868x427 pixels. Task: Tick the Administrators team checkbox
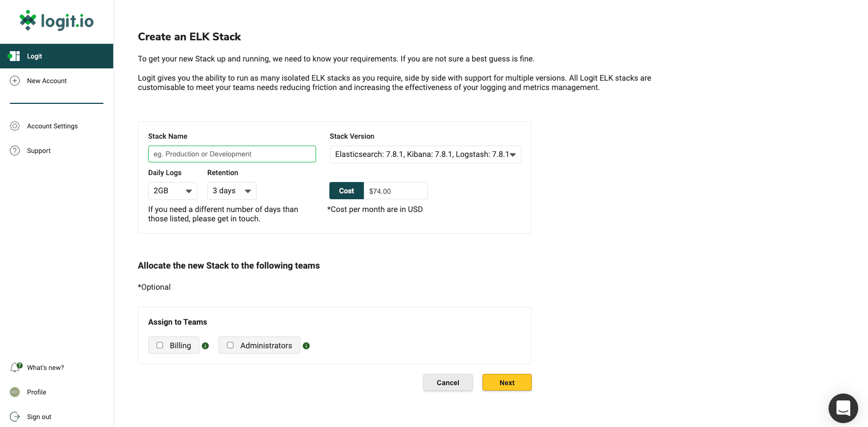coord(230,345)
